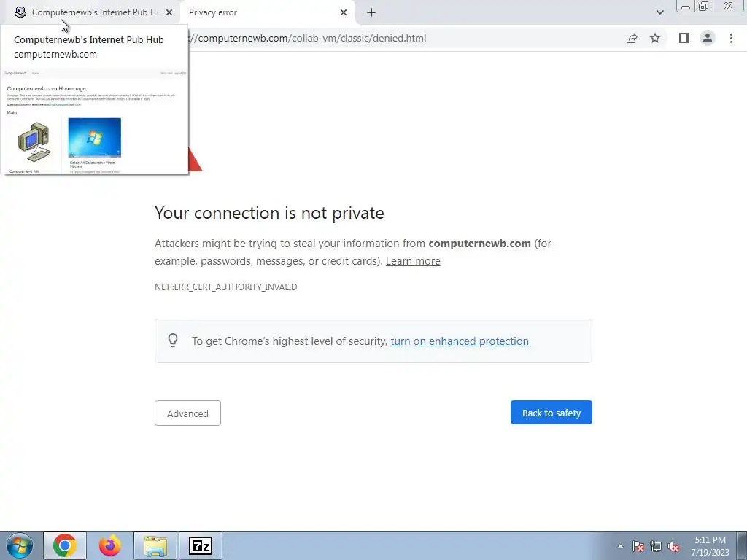
Task: Open Windows Explorer from taskbar
Action: (x=155, y=545)
